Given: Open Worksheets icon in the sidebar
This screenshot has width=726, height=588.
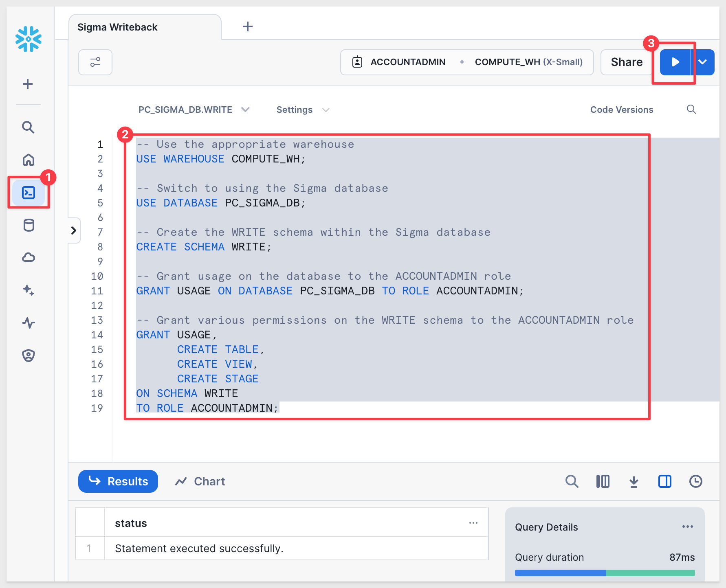Looking at the screenshot, I should pos(29,193).
